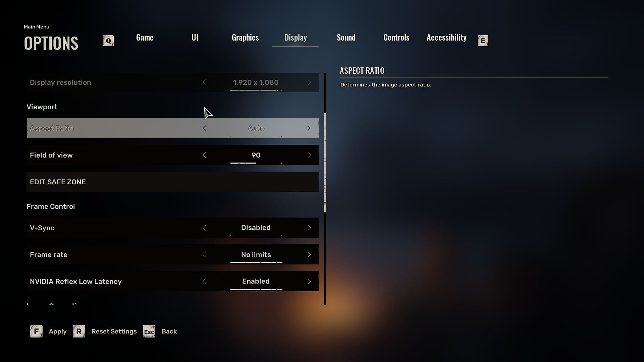Image resolution: width=644 pixels, height=362 pixels.
Task: Click the E icon in the top bar
Action: [x=483, y=40]
